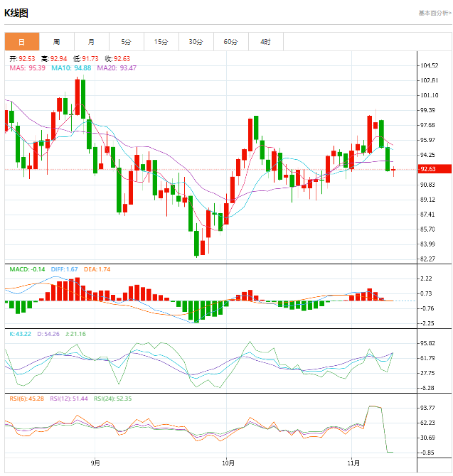Click the RSI(12): 51.44 label

pos(69,399)
